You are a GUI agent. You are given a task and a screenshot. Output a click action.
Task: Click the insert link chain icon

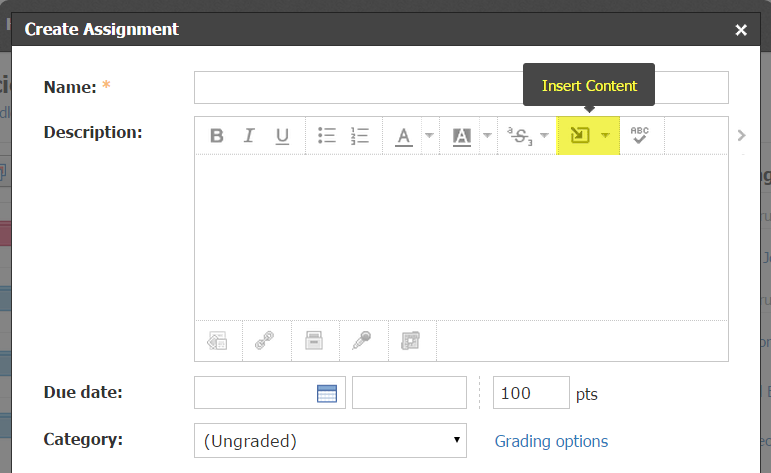pyautogui.click(x=265, y=341)
